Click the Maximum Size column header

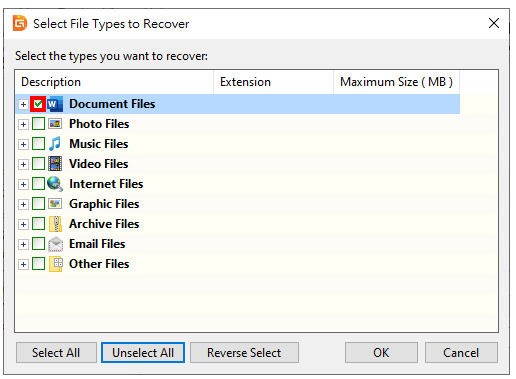(x=396, y=82)
